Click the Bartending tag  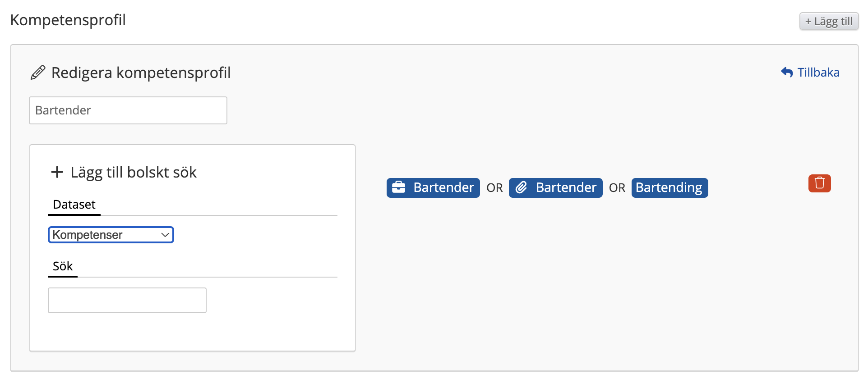pos(669,187)
